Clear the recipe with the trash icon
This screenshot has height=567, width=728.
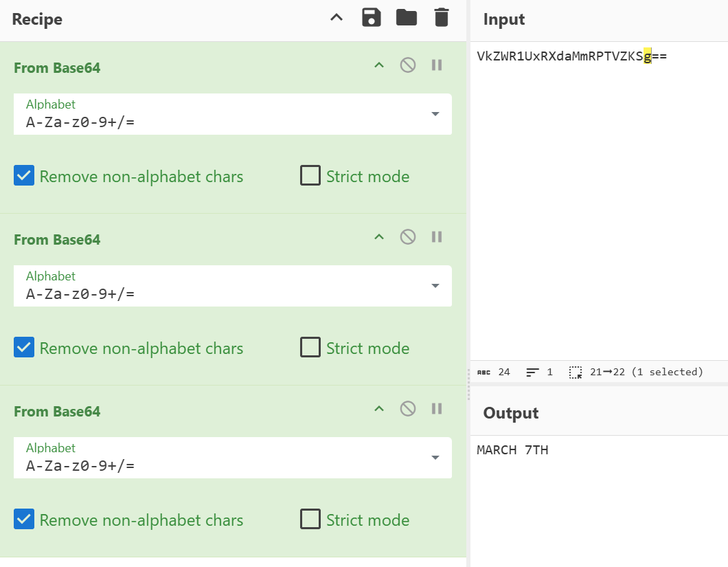(442, 18)
